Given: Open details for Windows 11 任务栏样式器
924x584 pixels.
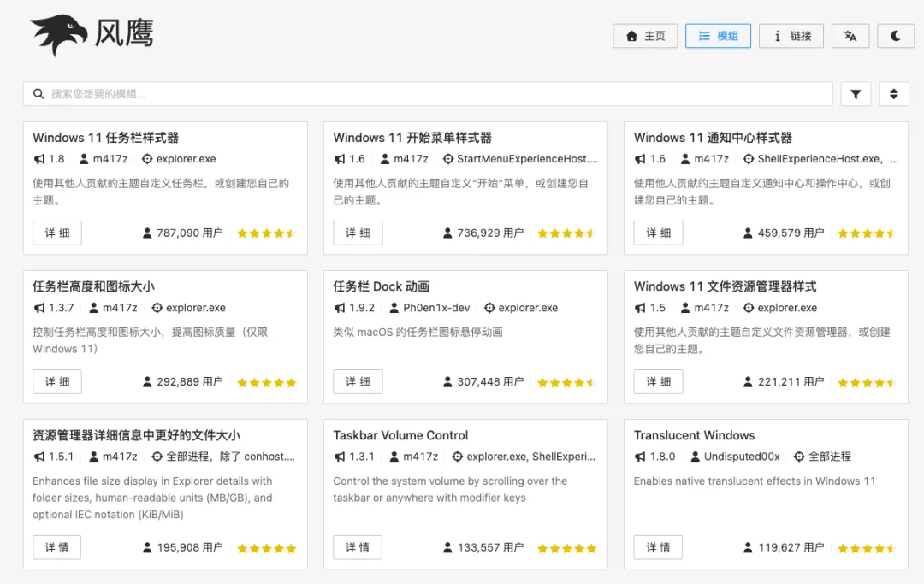Looking at the screenshot, I should click(57, 233).
